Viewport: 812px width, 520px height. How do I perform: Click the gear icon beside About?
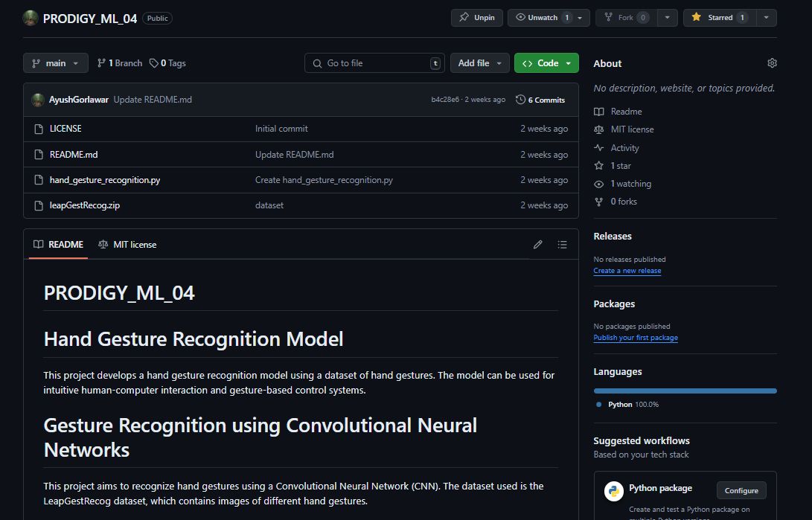772,63
